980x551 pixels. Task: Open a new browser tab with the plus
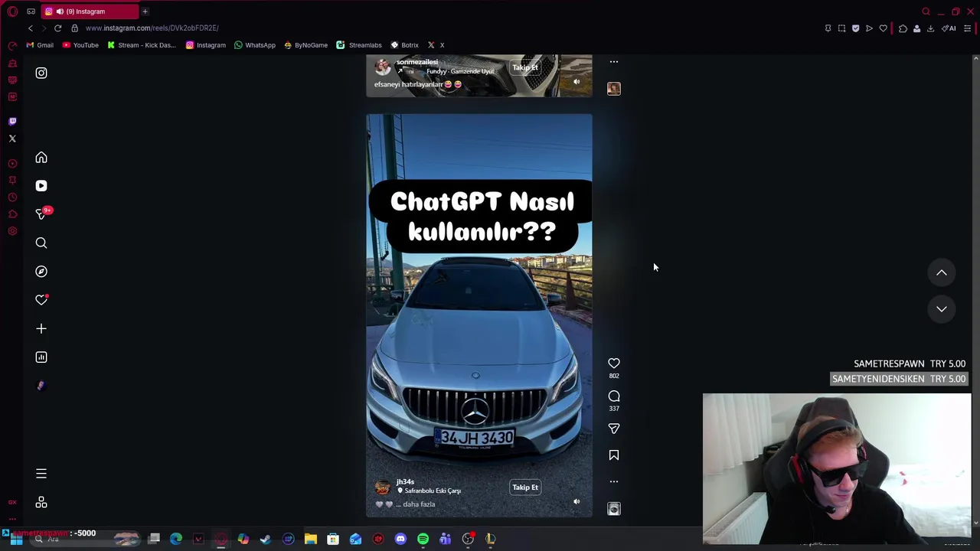pyautogui.click(x=145, y=11)
